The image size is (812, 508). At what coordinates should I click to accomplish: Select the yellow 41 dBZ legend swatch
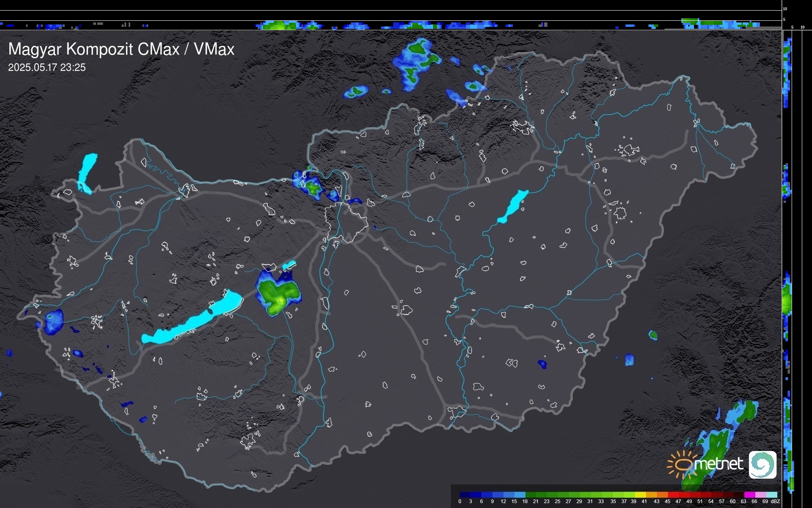641,495
